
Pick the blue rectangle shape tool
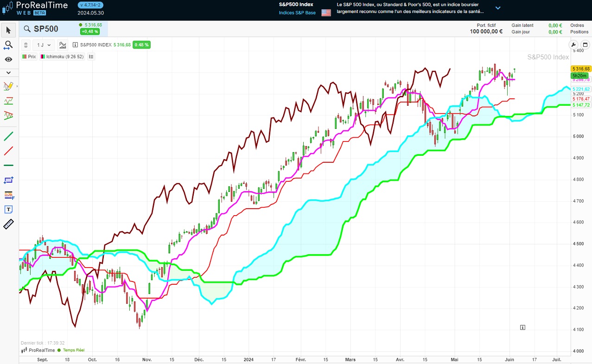8,180
